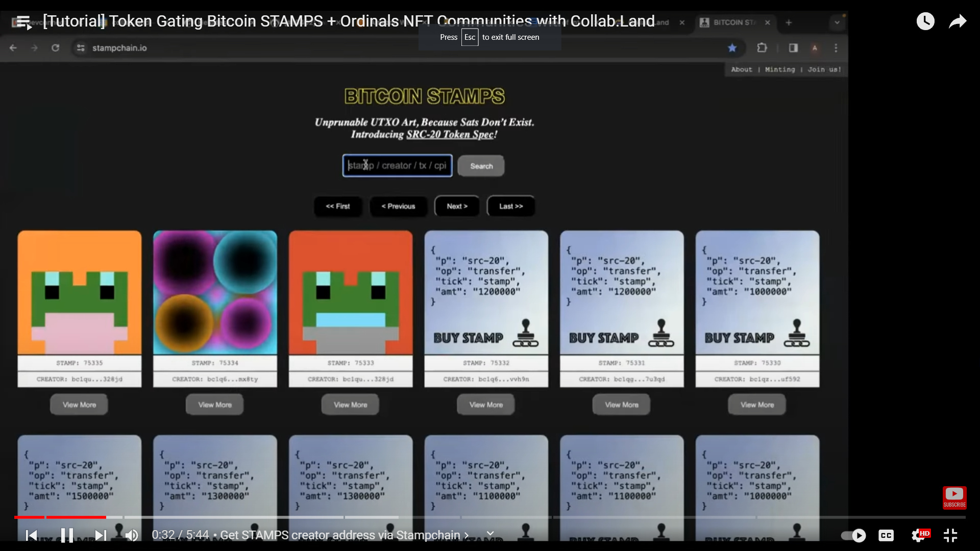
Task: Mute the video with the speaker icon
Action: click(132, 535)
